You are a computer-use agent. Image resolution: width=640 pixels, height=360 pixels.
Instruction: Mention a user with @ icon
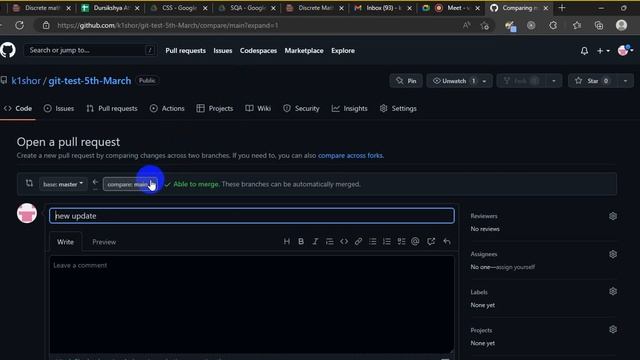(x=415, y=242)
